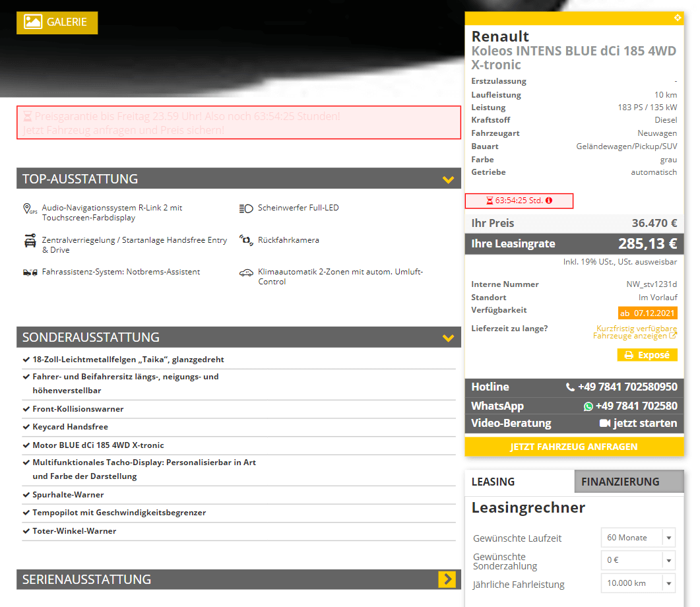Image resolution: width=700 pixels, height=607 pixels.
Task: Expand the SERIENAUSSTATTUNG section arrow
Action: coord(447,579)
